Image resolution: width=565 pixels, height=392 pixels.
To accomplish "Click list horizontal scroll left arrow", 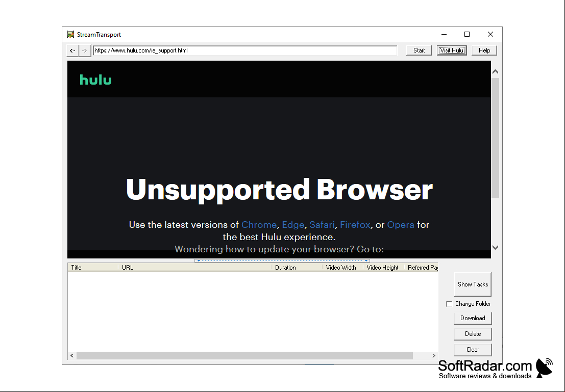I will coord(72,356).
